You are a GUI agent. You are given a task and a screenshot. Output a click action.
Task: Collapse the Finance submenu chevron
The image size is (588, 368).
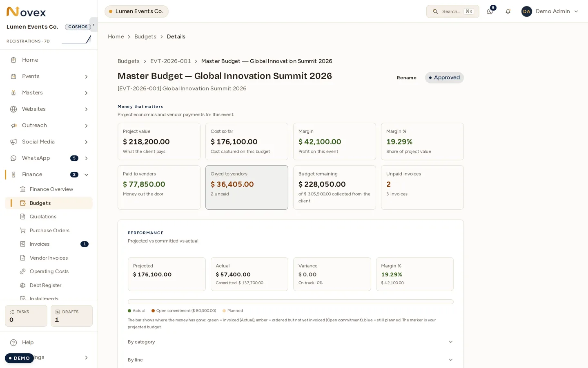click(x=86, y=175)
